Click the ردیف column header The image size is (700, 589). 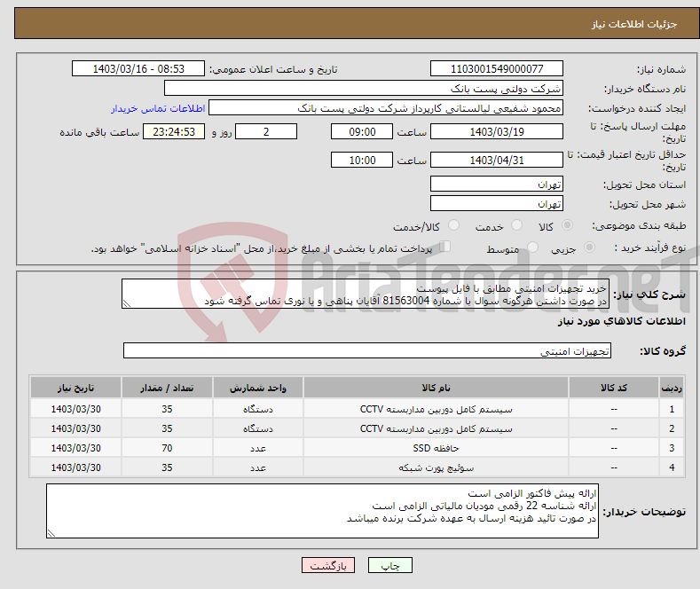pos(672,388)
